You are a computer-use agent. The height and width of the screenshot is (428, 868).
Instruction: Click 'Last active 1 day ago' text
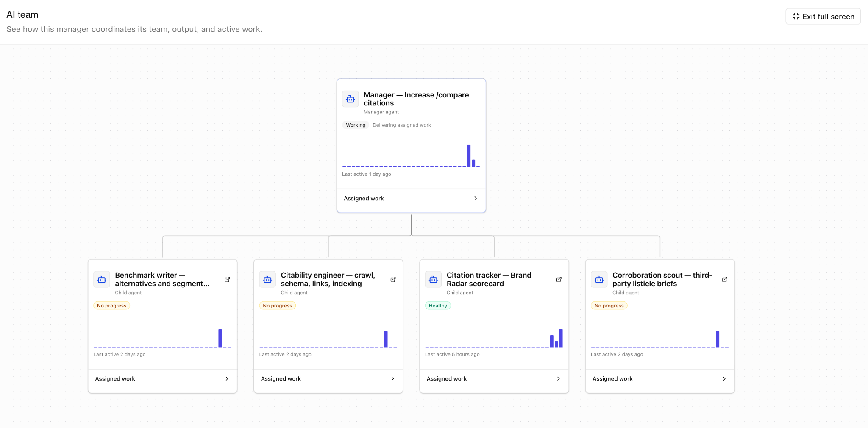click(367, 174)
